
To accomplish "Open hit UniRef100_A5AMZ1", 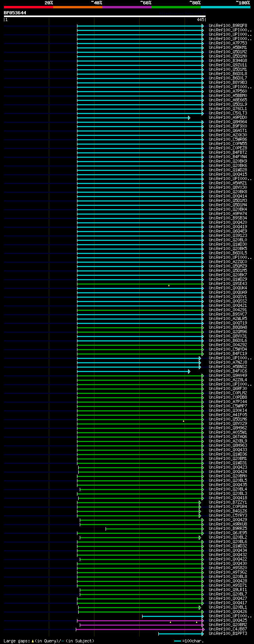I will pos(228,183).
